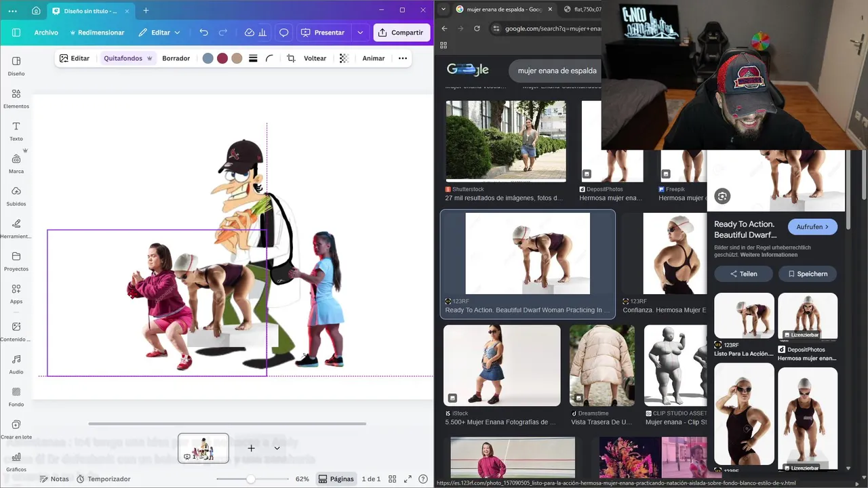Open the Apps sidebar panel
Image resolution: width=868 pixels, height=488 pixels.
pyautogui.click(x=16, y=293)
